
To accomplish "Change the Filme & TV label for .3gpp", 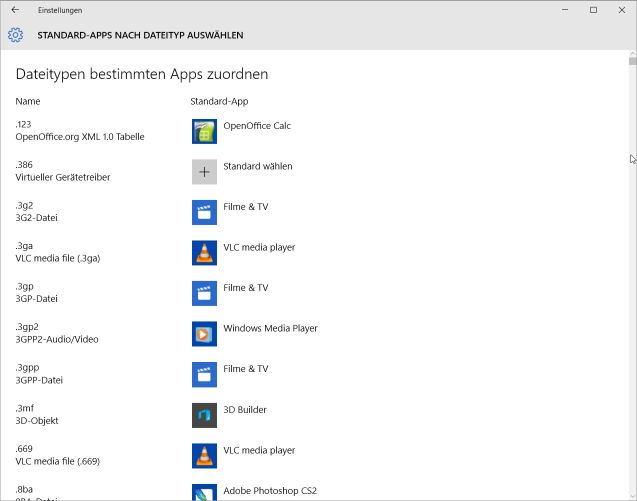I will point(246,369).
